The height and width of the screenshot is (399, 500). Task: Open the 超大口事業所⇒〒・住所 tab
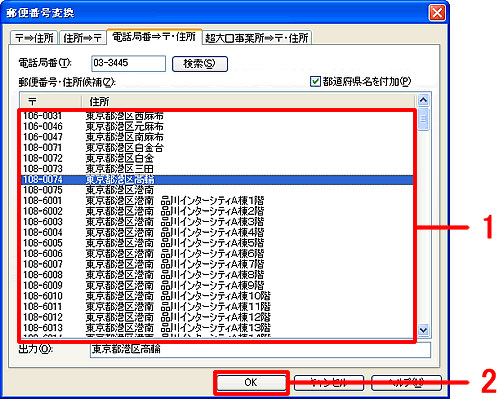coord(257,38)
